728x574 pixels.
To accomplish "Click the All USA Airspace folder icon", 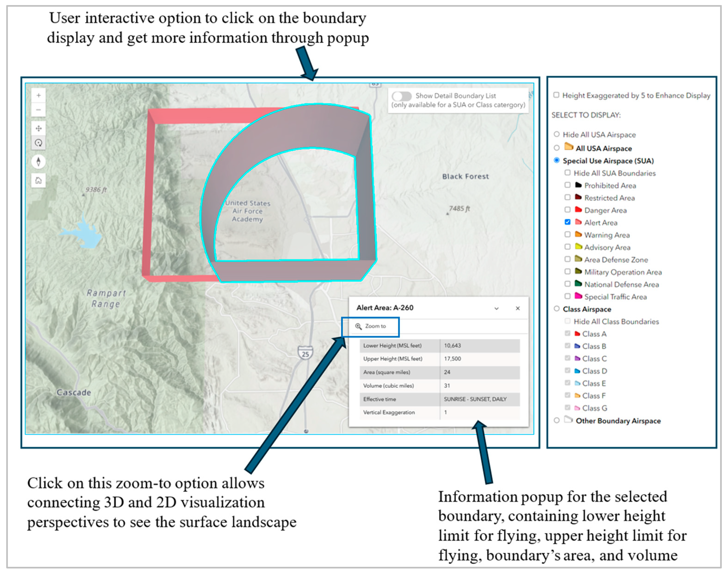I will point(569,147).
